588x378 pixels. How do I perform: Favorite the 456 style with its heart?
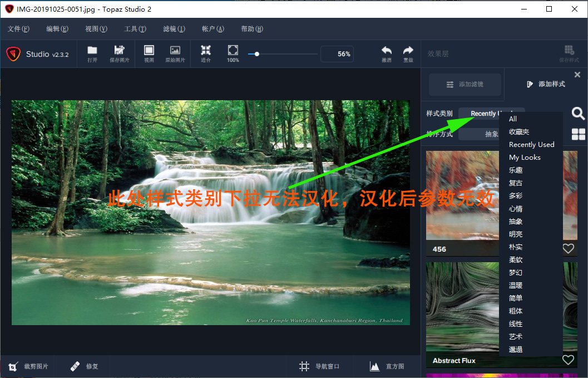[x=568, y=248]
